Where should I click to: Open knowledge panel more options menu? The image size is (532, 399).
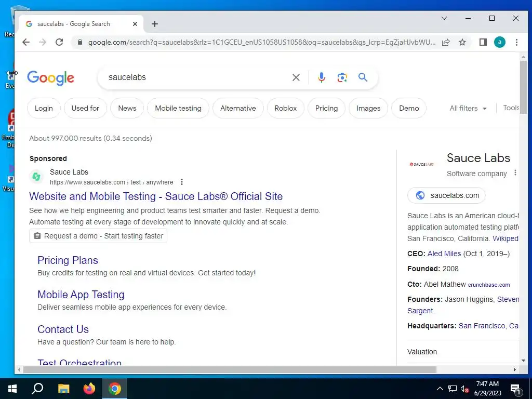pyautogui.click(x=515, y=172)
